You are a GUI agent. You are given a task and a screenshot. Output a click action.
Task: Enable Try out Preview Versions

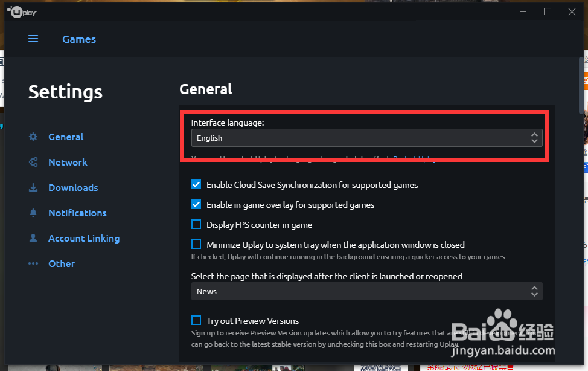(x=196, y=321)
